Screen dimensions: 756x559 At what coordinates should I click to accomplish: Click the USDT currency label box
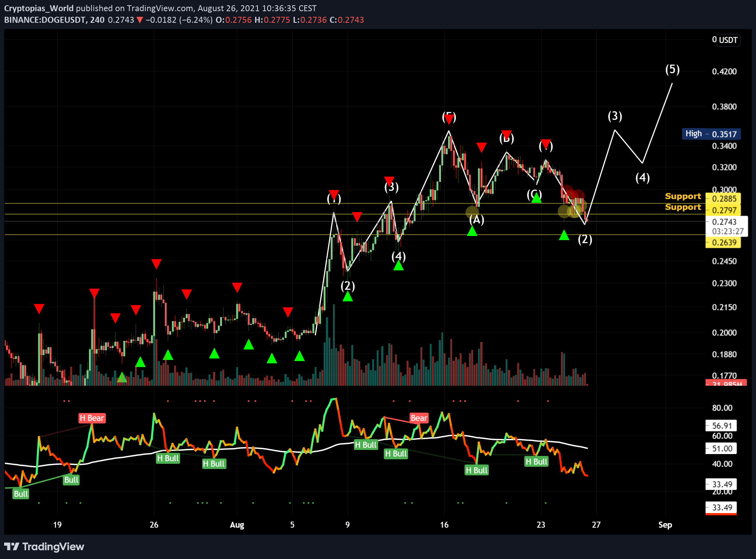point(728,40)
